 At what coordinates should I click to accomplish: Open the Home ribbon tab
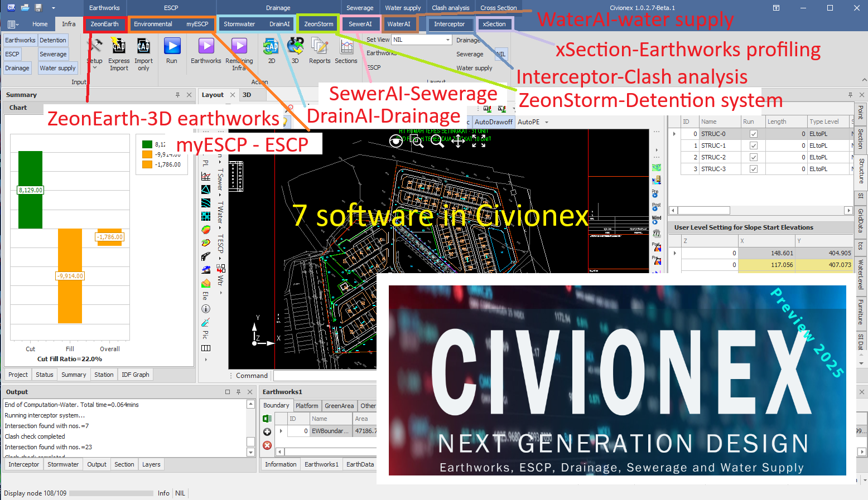click(40, 24)
